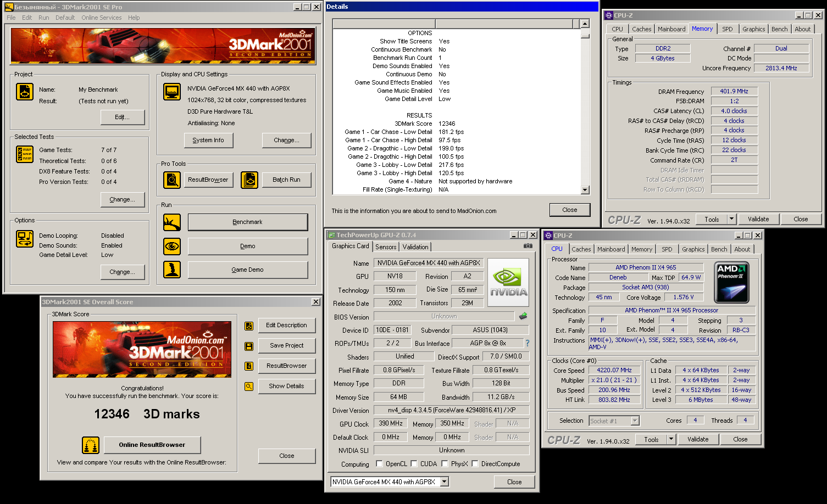Click the Options looping icon in 3DMark
This screenshot has width=827, height=504.
25,239
